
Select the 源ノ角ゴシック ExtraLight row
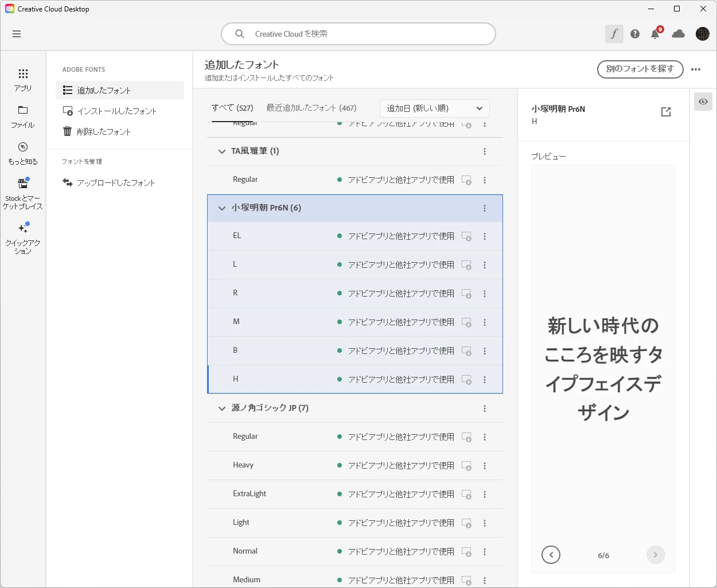pos(355,494)
